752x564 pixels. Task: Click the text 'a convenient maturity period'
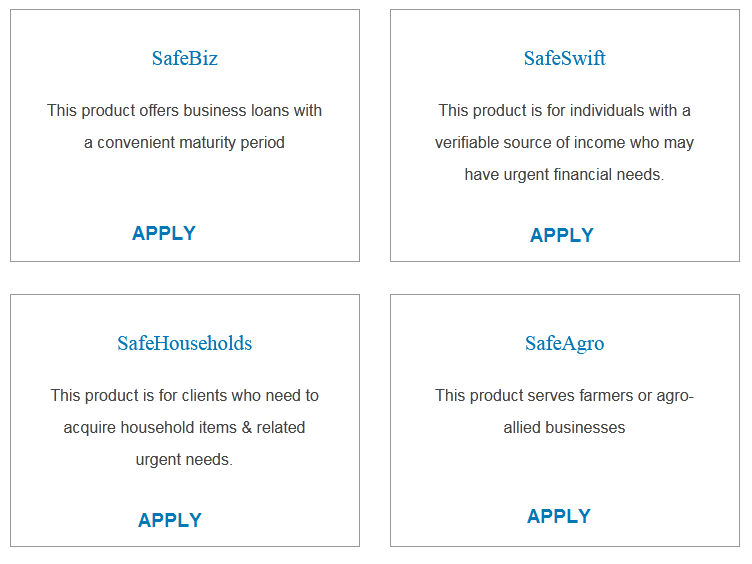(184, 143)
